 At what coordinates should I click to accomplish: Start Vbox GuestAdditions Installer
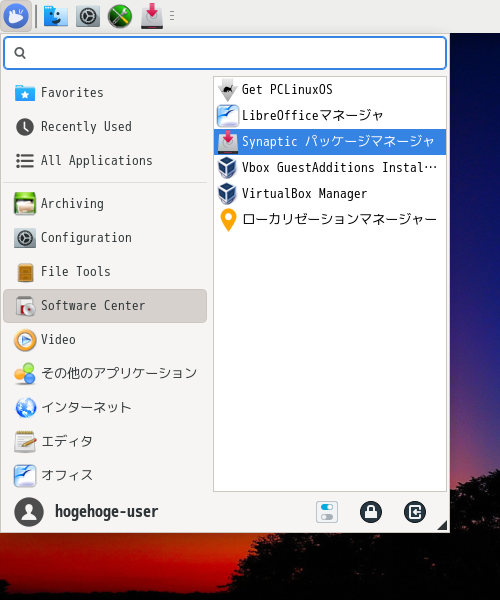click(x=330, y=168)
